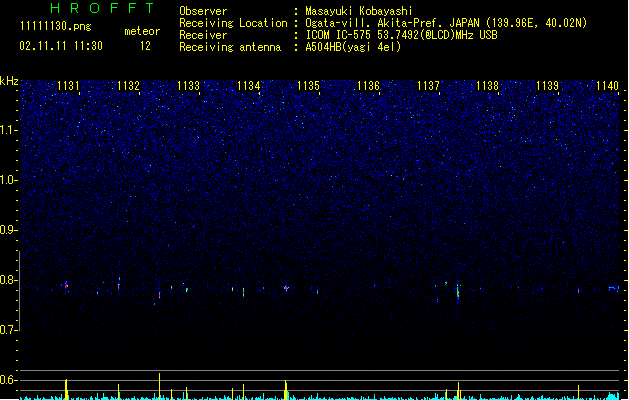The image size is (629, 400).
Task: Click the tallest yellow spike in power graph
Action: click(x=159, y=386)
